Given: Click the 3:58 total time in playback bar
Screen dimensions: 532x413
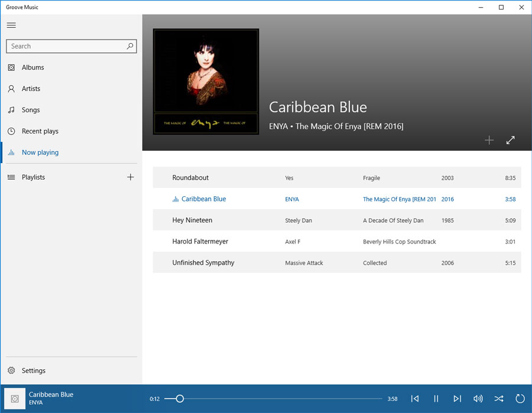Looking at the screenshot, I should [392, 399].
